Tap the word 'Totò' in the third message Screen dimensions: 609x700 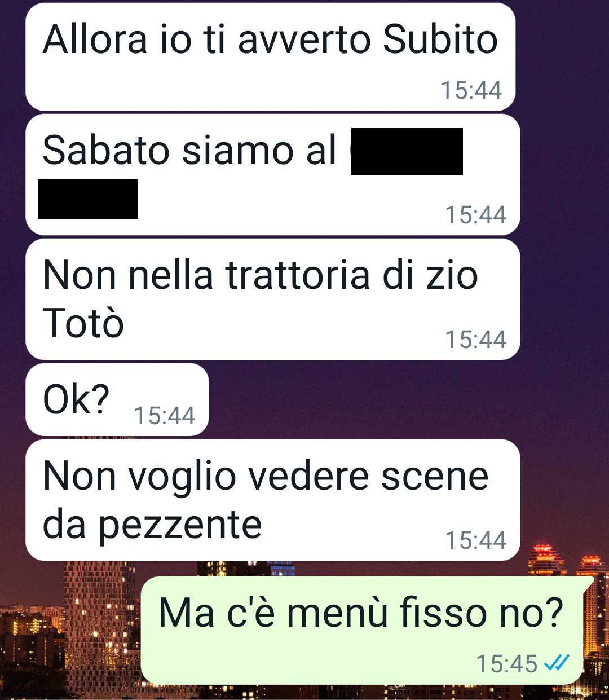(83, 324)
